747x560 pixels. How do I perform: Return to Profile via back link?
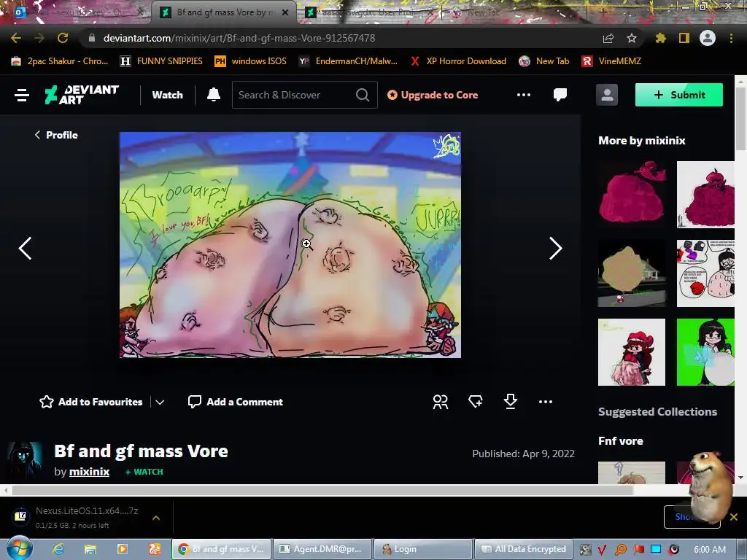coord(55,135)
